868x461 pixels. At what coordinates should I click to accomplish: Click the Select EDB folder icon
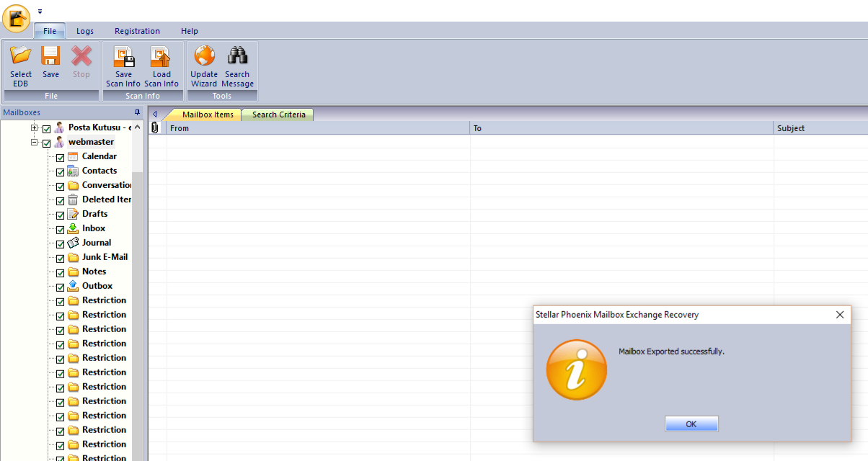coord(21,56)
